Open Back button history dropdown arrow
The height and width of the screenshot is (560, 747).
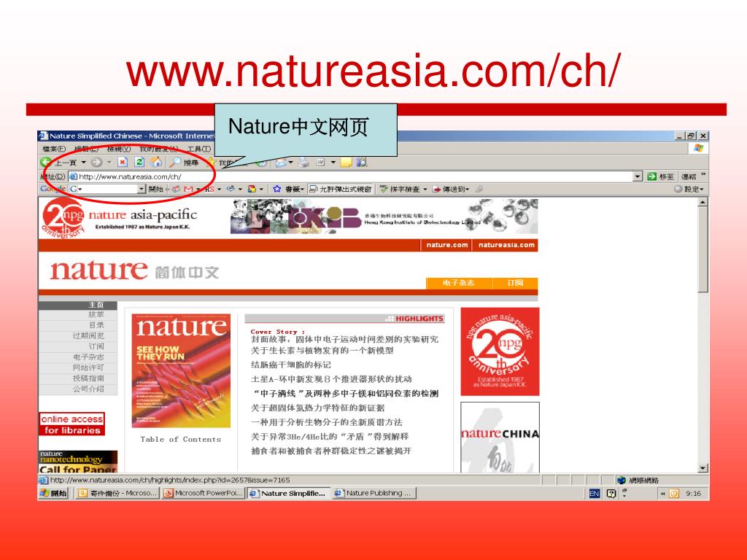[83, 163]
